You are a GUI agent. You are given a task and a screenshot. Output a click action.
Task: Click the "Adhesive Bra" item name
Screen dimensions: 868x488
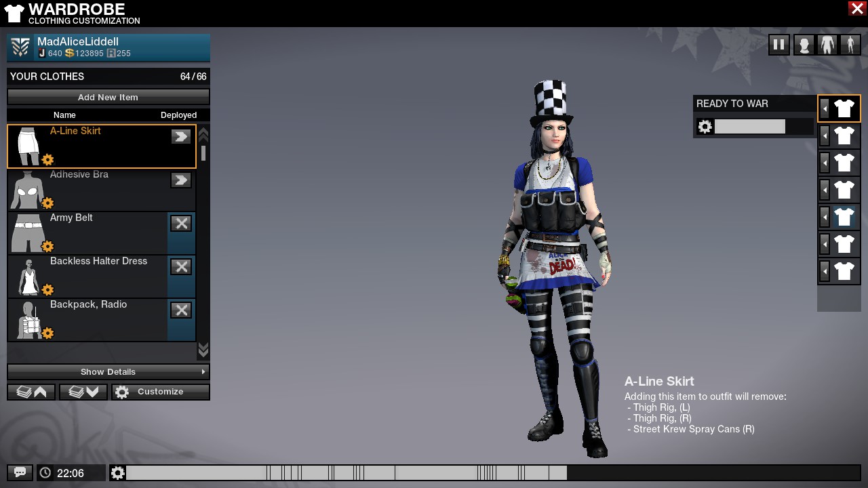pyautogui.click(x=79, y=174)
